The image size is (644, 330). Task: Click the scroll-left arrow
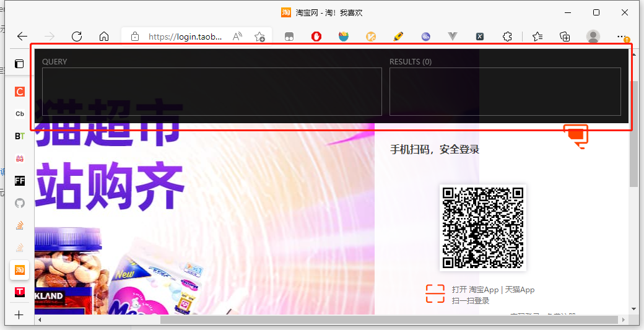tap(40, 319)
